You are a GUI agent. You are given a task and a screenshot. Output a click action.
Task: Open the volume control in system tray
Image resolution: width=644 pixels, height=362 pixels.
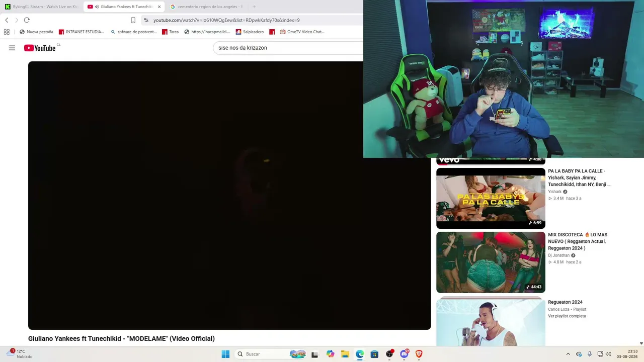608,354
